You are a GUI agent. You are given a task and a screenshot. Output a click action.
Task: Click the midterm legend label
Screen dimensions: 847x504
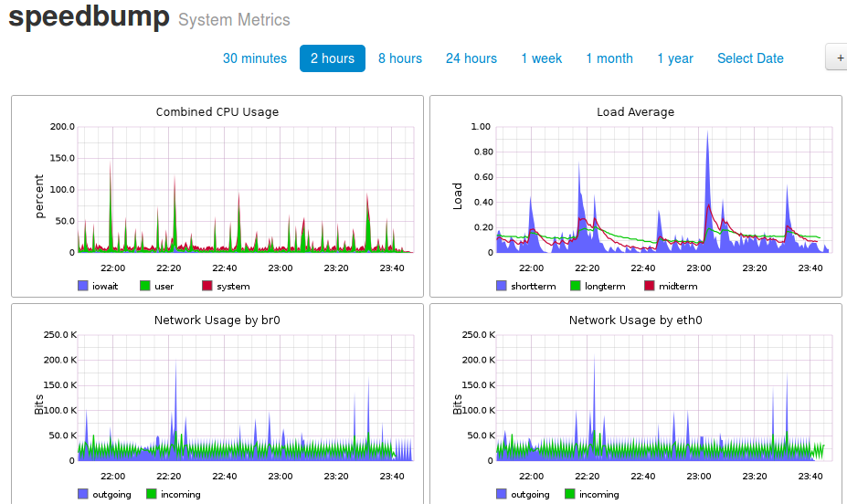[678, 287]
